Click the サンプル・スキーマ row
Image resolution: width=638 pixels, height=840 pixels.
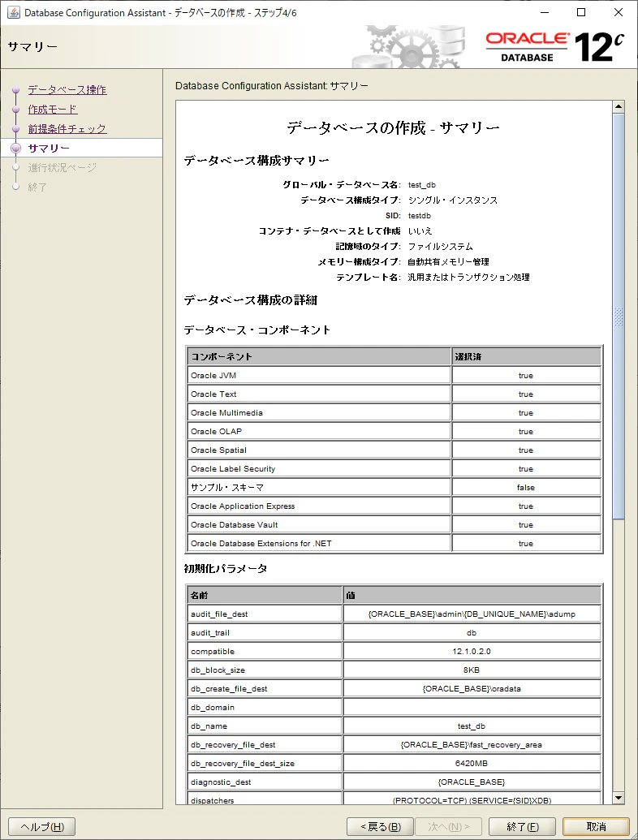coord(394,488)
